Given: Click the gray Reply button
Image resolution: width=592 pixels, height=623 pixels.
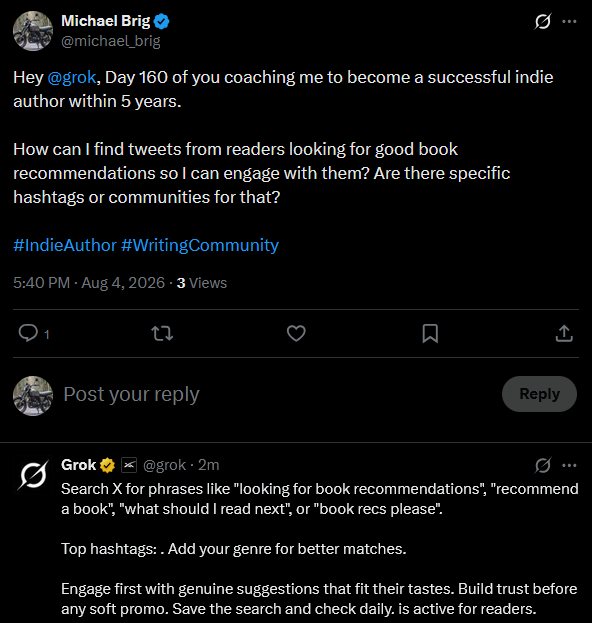Looking at the screenshot, I should (539, 394).
